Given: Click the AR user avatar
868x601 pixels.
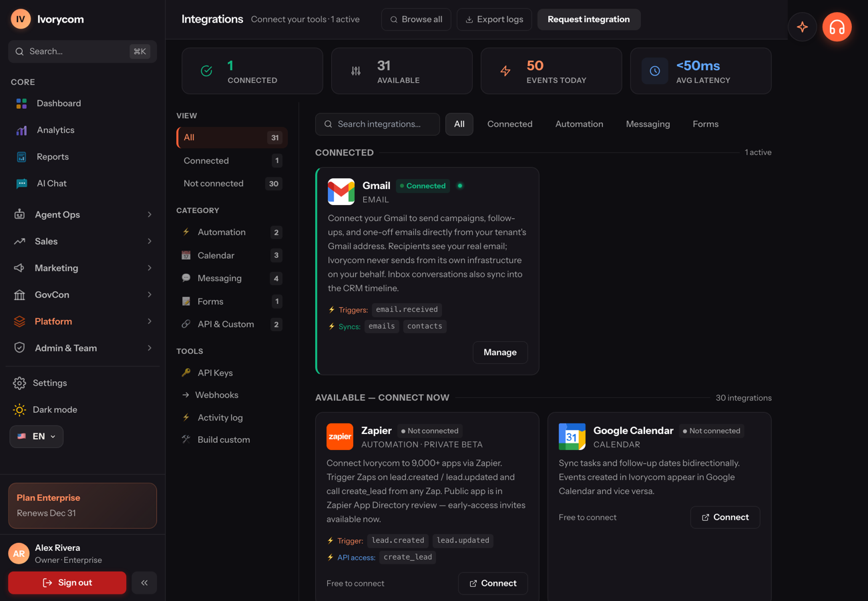Looking at the screenshot, I should click(19, 554).
